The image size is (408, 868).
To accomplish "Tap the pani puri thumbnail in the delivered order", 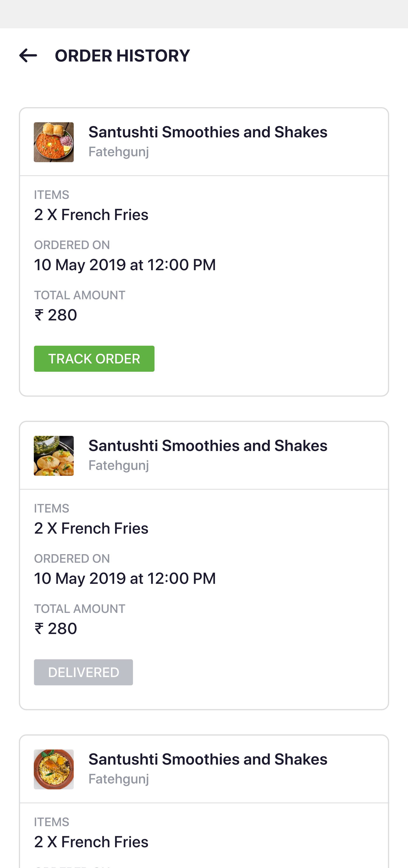I will pos(54,456).
